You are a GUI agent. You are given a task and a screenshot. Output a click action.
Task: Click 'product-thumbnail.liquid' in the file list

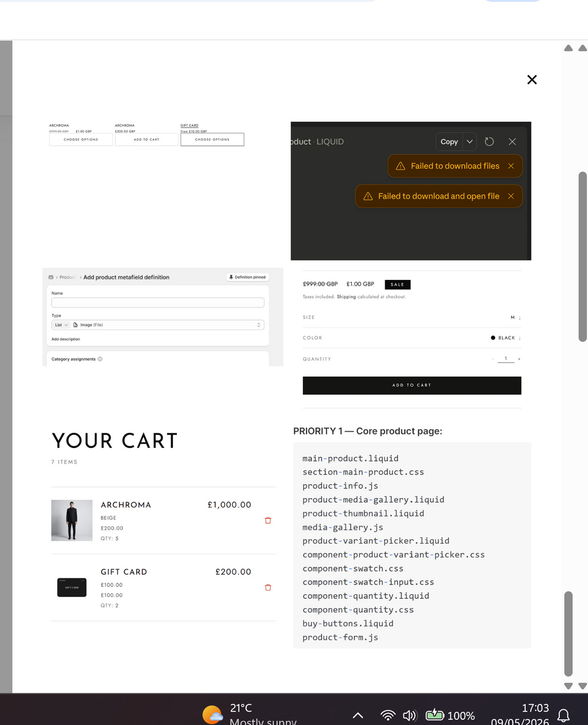tap(363, 513)
